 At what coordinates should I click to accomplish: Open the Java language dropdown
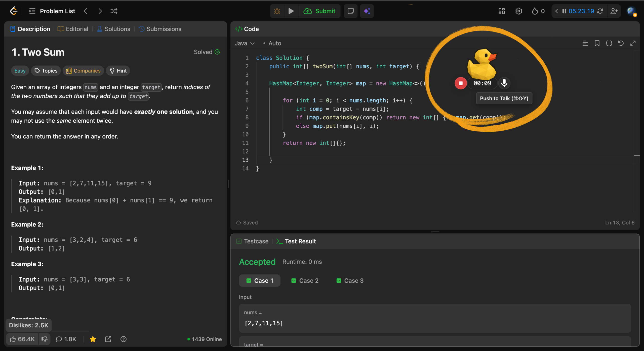tap(245, 43)
